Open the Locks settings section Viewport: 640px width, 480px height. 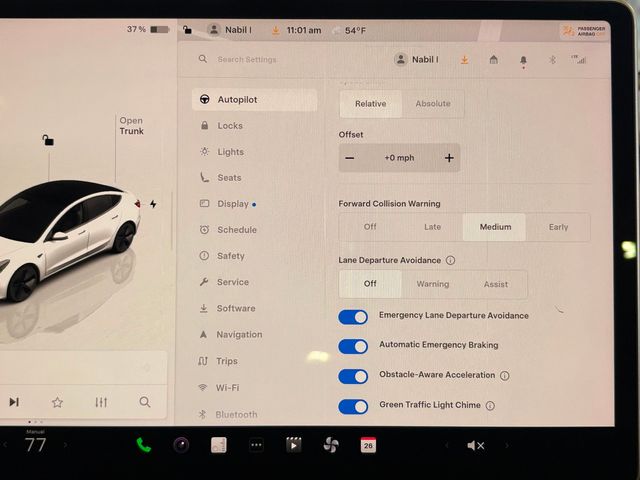click(222, 126)
